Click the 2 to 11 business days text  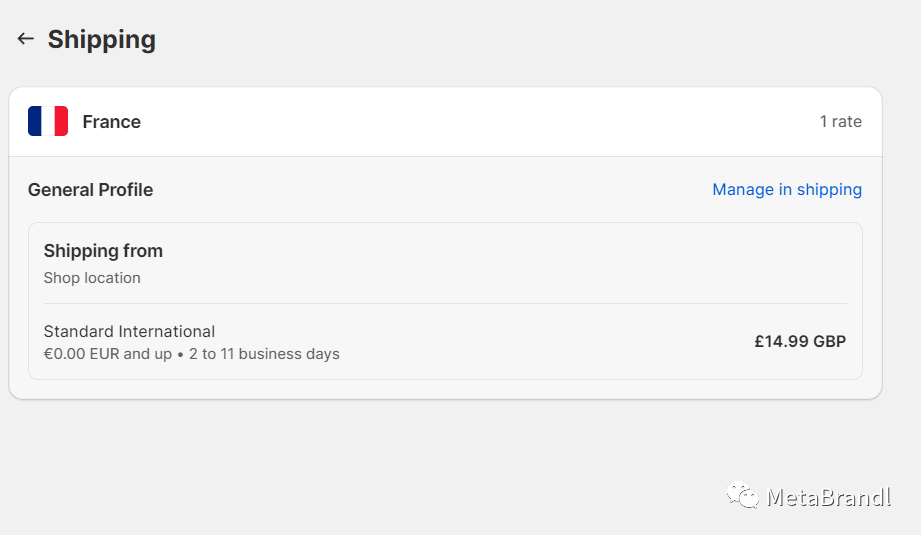coord(264,354)
